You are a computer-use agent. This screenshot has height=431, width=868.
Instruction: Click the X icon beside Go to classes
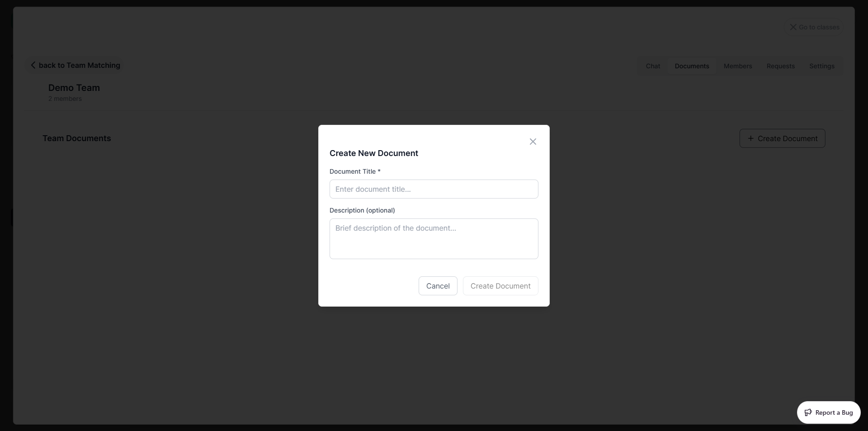pyautogui.click(x=793, y=27)
